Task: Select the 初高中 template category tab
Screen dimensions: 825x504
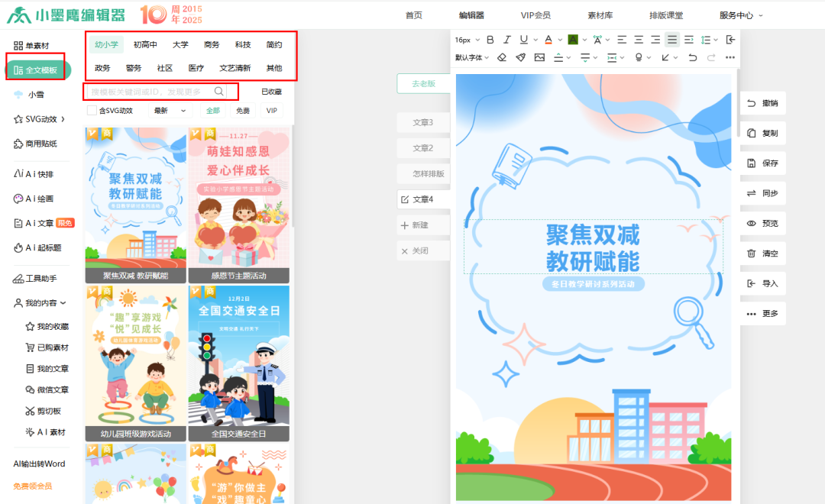Action: point(145,45)
